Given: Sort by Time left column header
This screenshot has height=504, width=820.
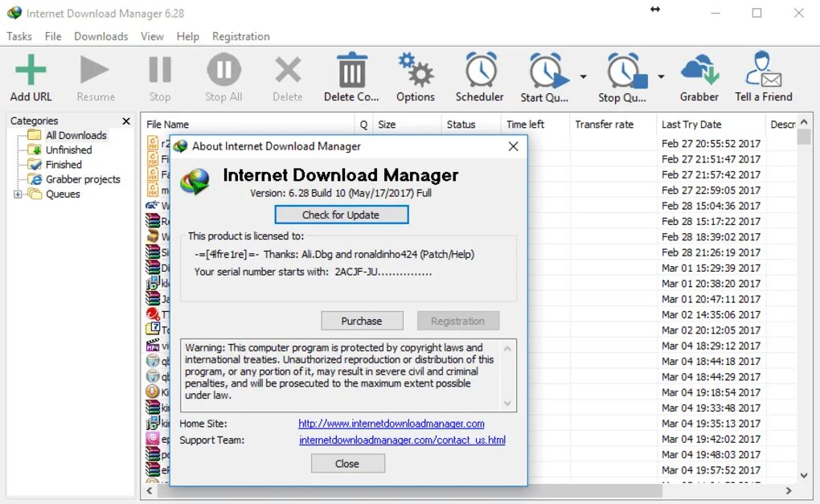Looking at the screenshot, I should pos(535,125).
